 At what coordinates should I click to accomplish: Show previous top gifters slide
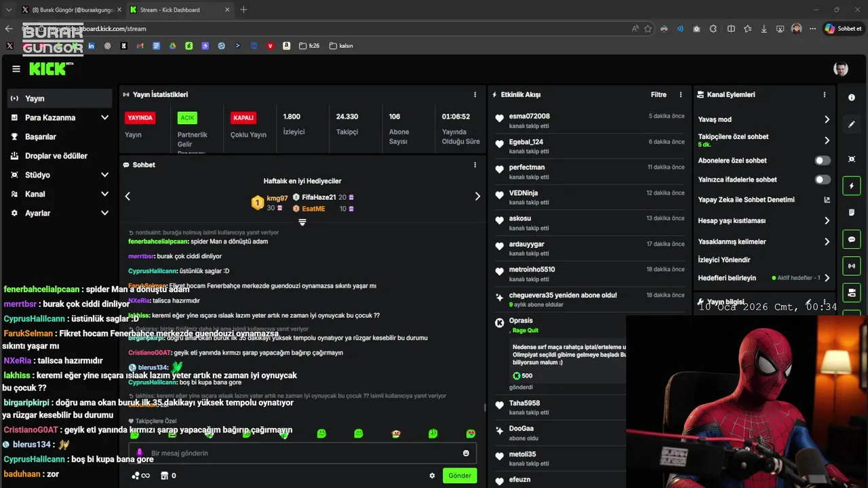coord(127,197)
